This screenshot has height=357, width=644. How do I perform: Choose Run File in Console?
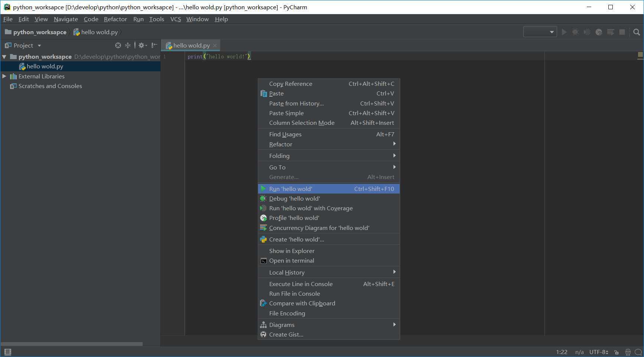coord(329,293)
